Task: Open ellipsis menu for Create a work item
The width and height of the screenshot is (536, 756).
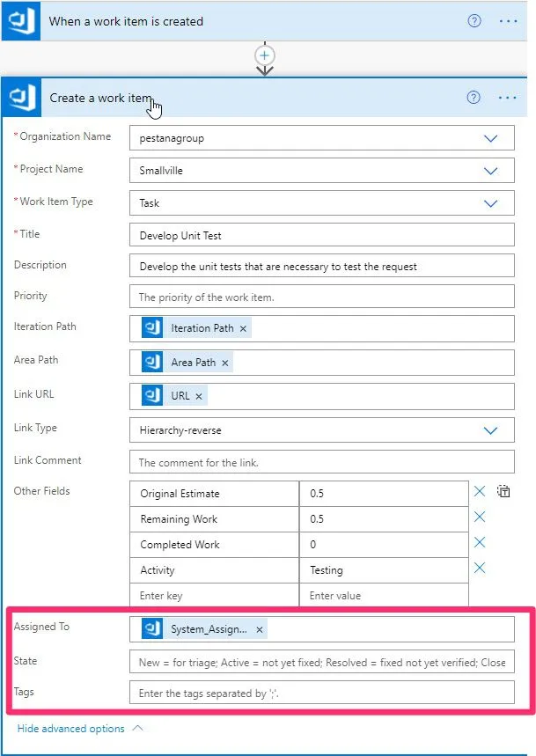Action: [508, 98]
